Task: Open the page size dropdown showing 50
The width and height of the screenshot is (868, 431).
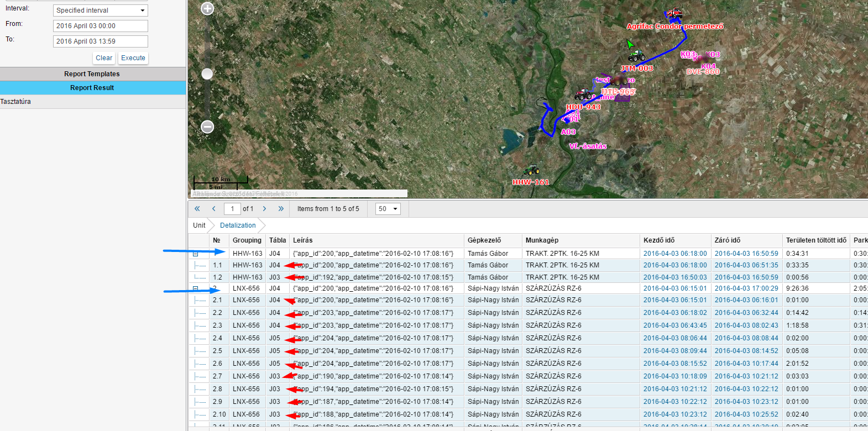Action: (388, 209)
